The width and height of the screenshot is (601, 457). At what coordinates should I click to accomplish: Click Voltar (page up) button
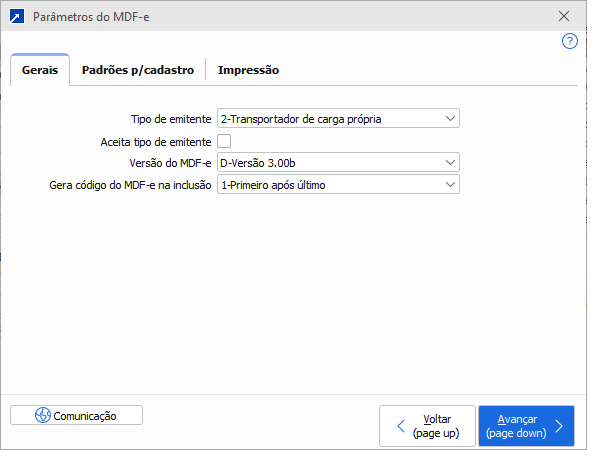[428, 426]
